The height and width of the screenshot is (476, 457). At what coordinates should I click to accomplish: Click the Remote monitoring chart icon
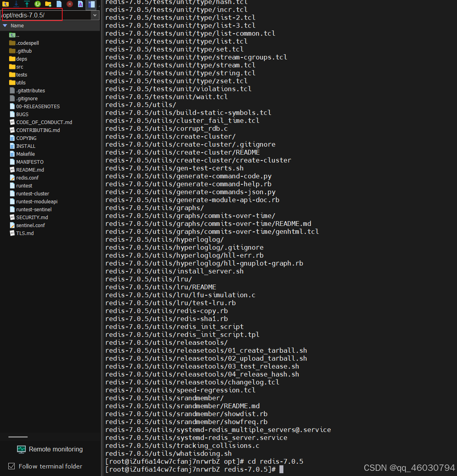(x=21, y=449)
